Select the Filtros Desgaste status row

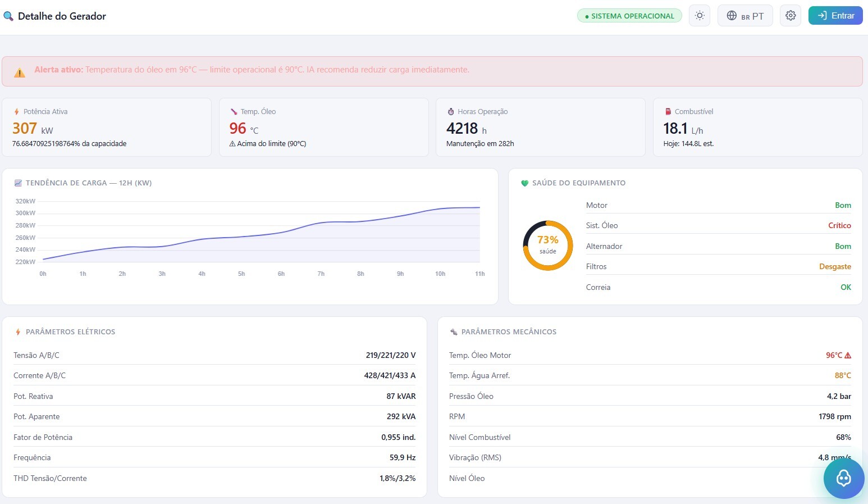click(719, 266)
